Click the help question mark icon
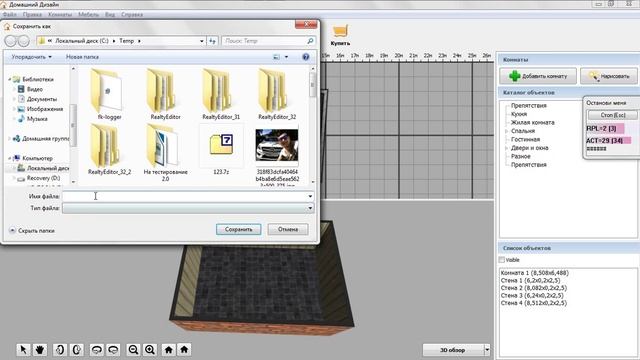The height and width of the screenshot is (360, 640). click(306, 57)
